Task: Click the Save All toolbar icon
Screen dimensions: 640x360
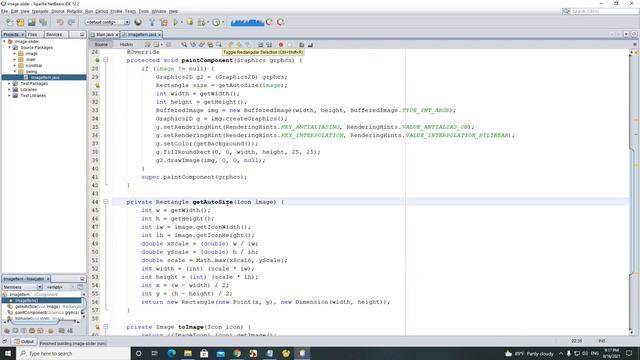Action: 43,22
